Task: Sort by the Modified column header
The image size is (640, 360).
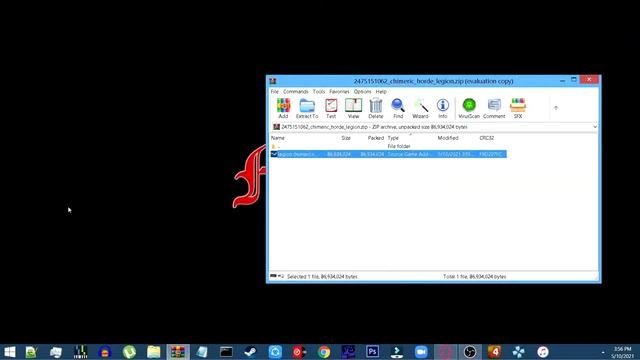Action: pos(448,138)
